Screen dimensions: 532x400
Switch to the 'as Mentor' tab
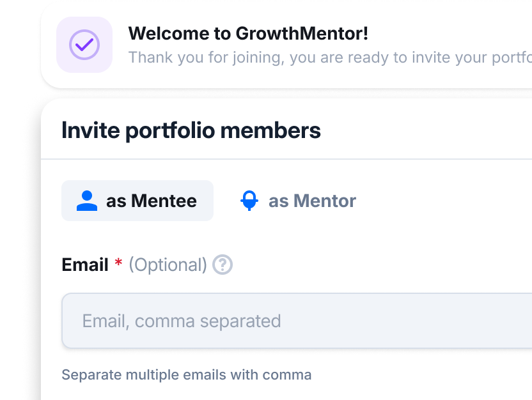point(298,201)
